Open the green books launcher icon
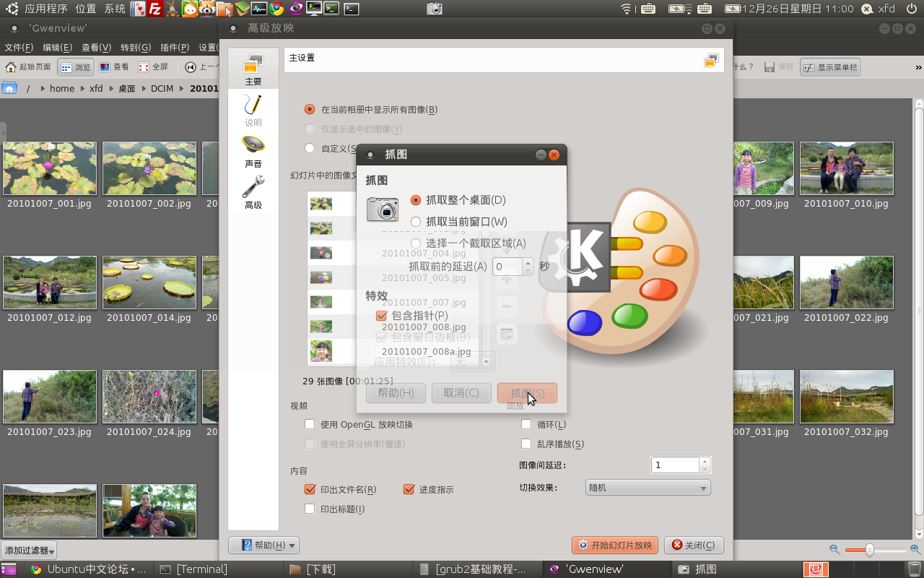Image resolution: width=924 pixels, height=578 pixels. point(242,9)
